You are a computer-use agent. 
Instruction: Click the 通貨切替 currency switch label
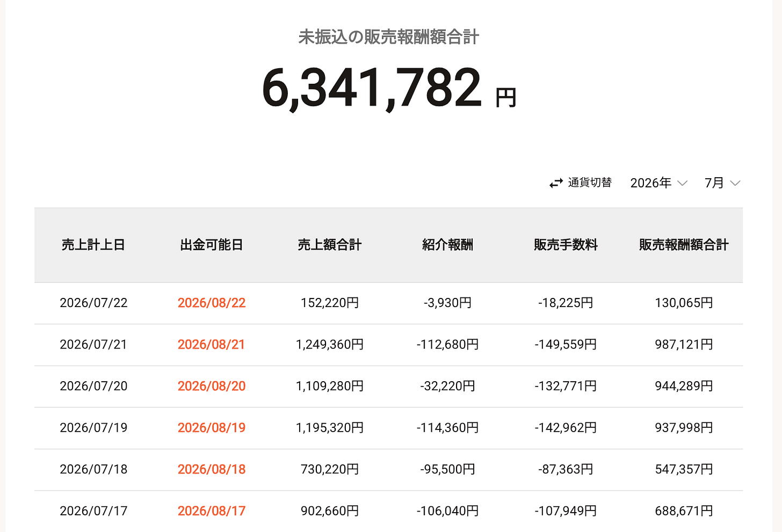click(590, 183)
